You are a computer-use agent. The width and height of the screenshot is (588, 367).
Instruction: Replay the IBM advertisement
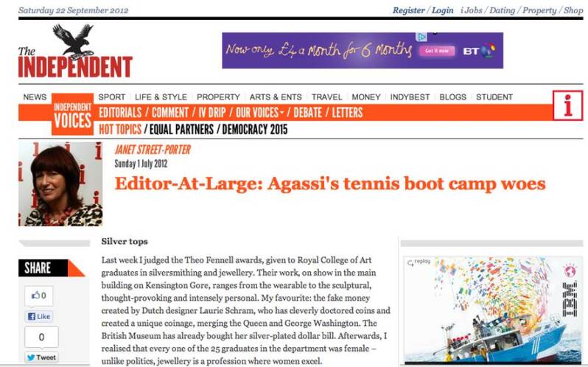click(x=419, y=262)
